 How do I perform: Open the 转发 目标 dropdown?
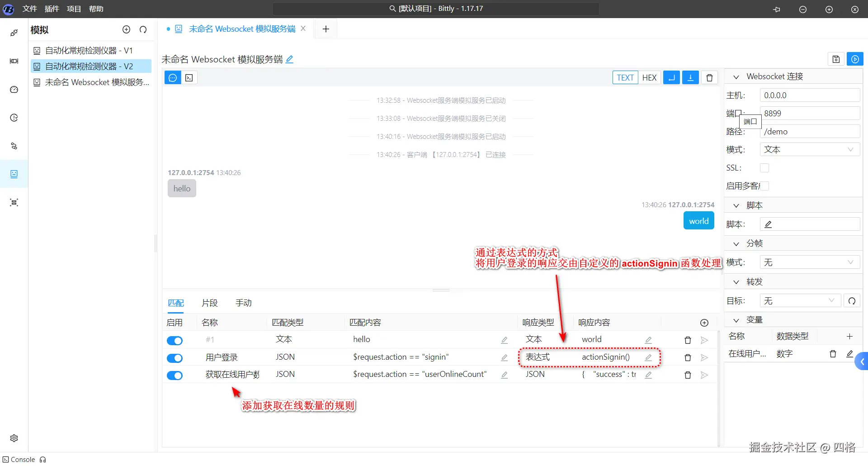[x=800, y=301]
